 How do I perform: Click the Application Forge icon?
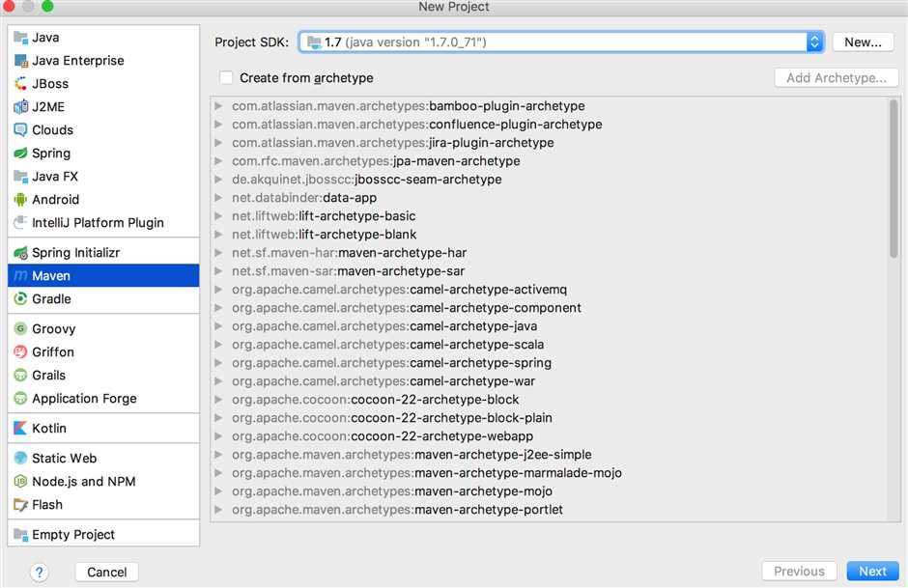(x=20, y=398)
